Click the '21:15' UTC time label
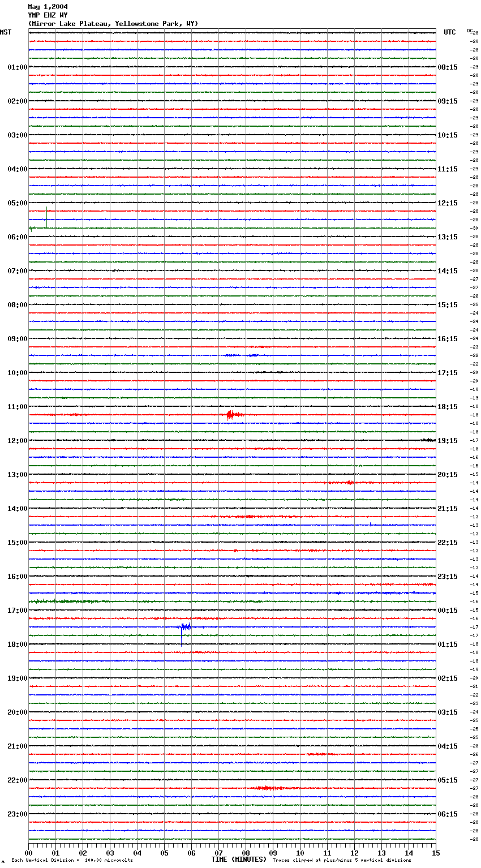Image resolution: width=481 pixels, height=868 pixels. (448, 509)
